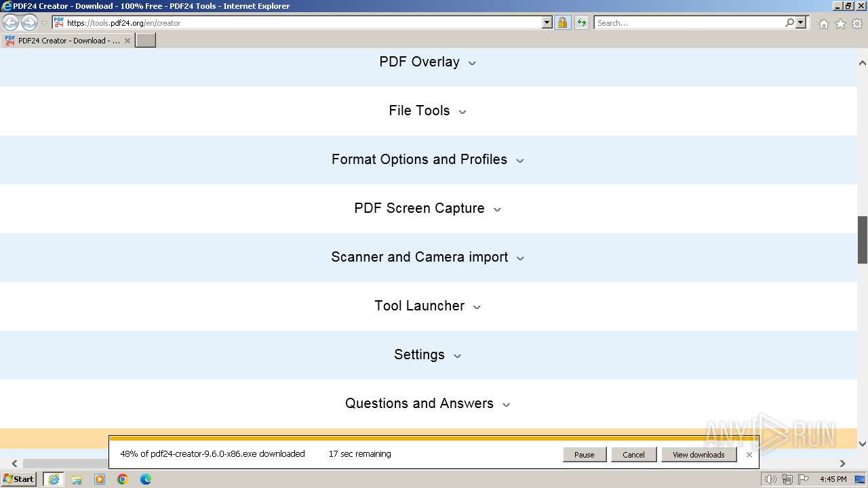Open the address bar autocomplete dropdown
Image resolution: width=868 pixels, height=488 pixels.
pos(547,22)
